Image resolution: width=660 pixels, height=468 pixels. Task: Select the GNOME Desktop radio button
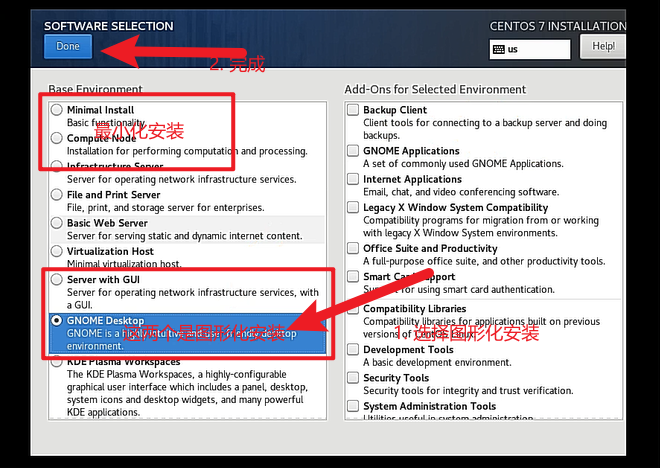pyautogui.click(x=57, y=320)
